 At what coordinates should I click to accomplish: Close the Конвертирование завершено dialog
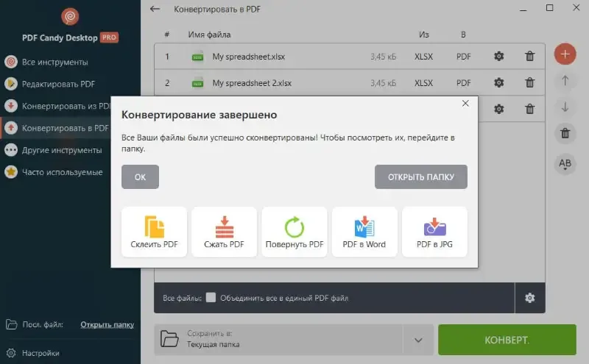pyautogui.click(x=465, y=103)
